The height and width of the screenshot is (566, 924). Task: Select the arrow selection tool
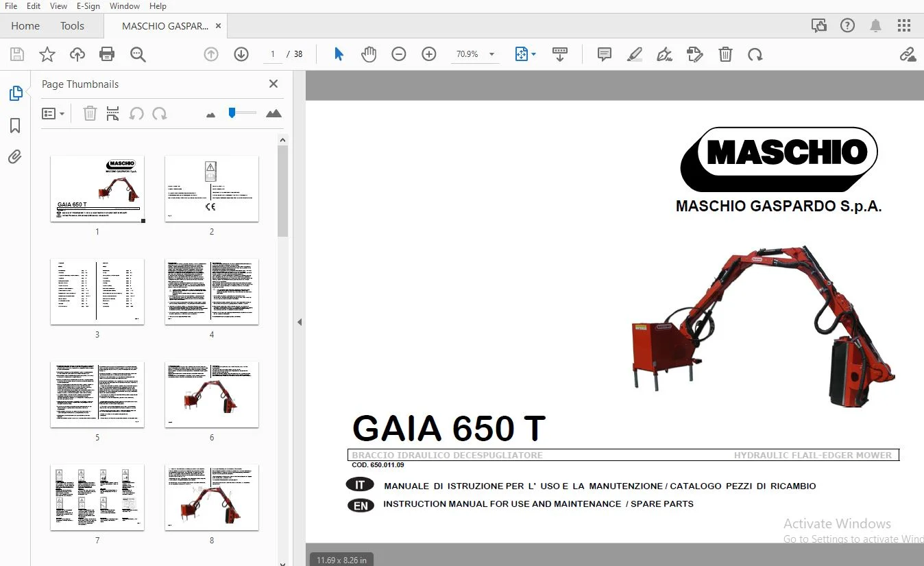(x=339, y=54)
